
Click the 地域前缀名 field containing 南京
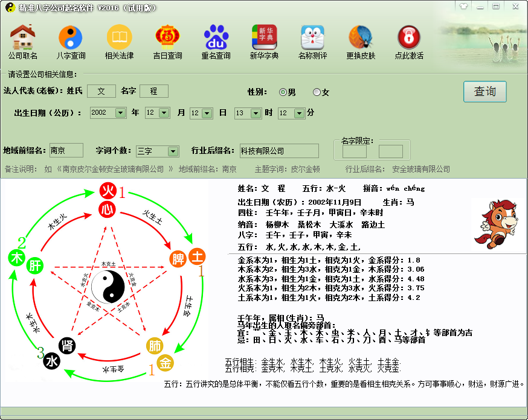point(66,151)
